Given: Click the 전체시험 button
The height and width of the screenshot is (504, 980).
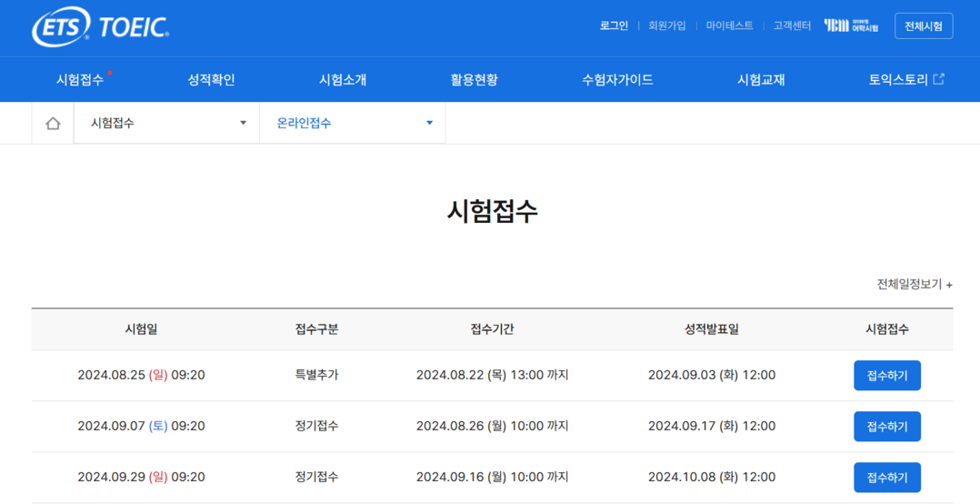Looking at the screenshot, I should (x=923, y=26).
